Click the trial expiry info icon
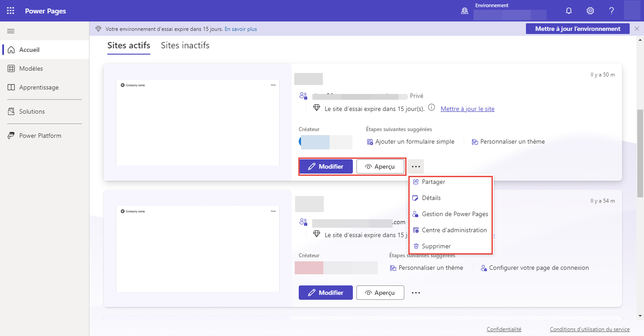644x336 pixels. click(x=432, y=108)
